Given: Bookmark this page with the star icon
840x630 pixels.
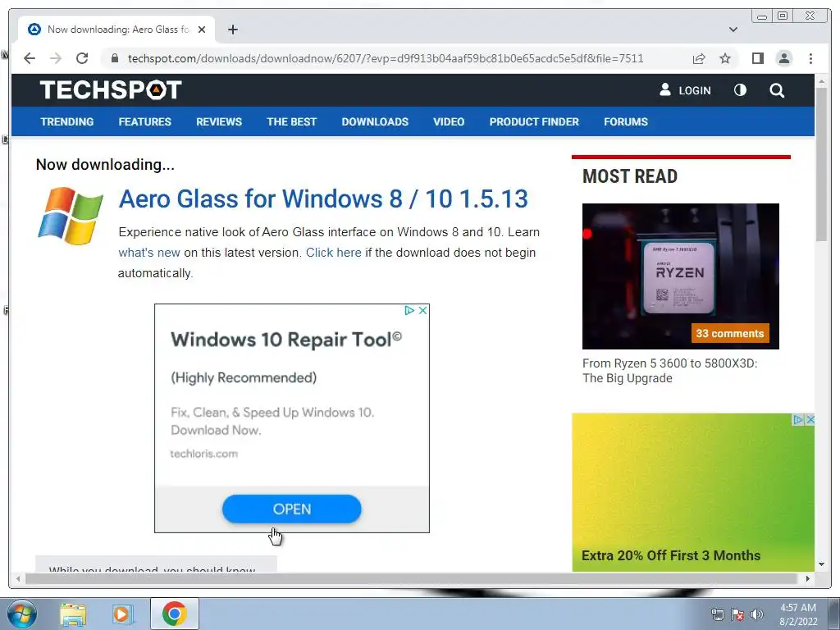Looking at the screenshot, I should (725, 58).
